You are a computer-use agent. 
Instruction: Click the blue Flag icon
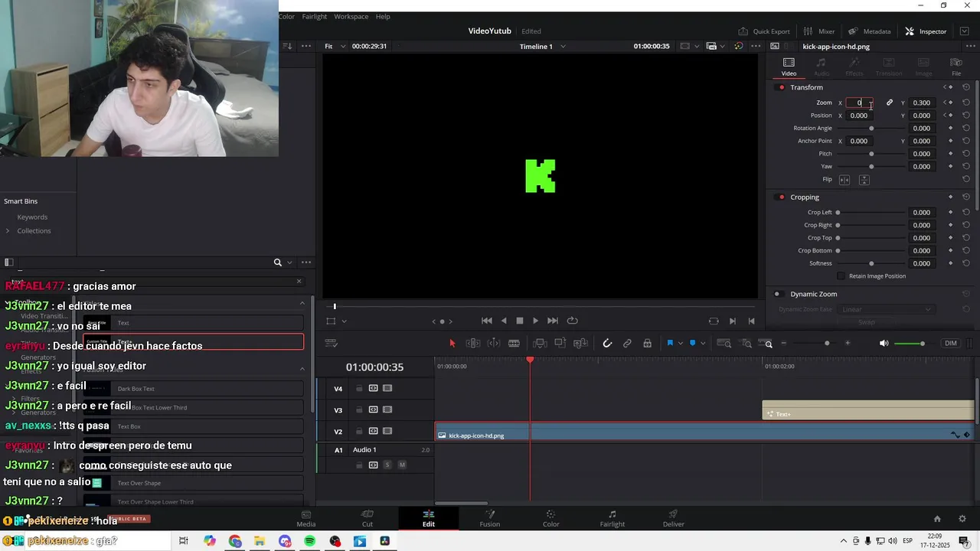point(670,343)
